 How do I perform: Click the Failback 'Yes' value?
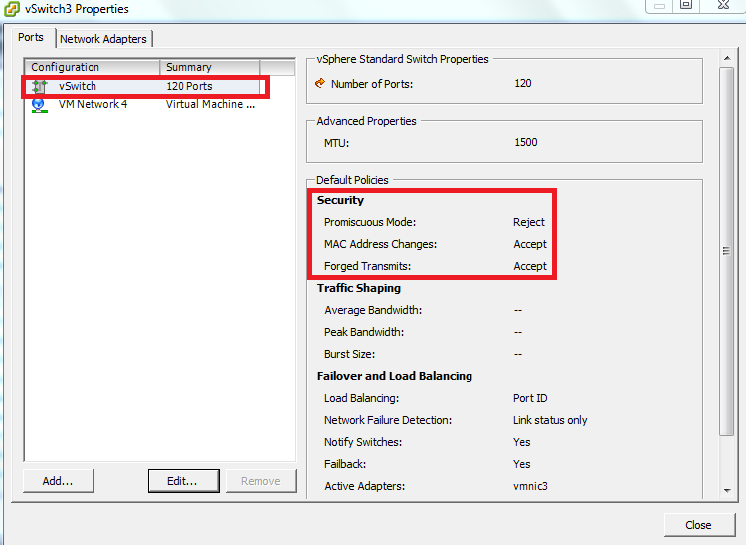tap(521, 464)
